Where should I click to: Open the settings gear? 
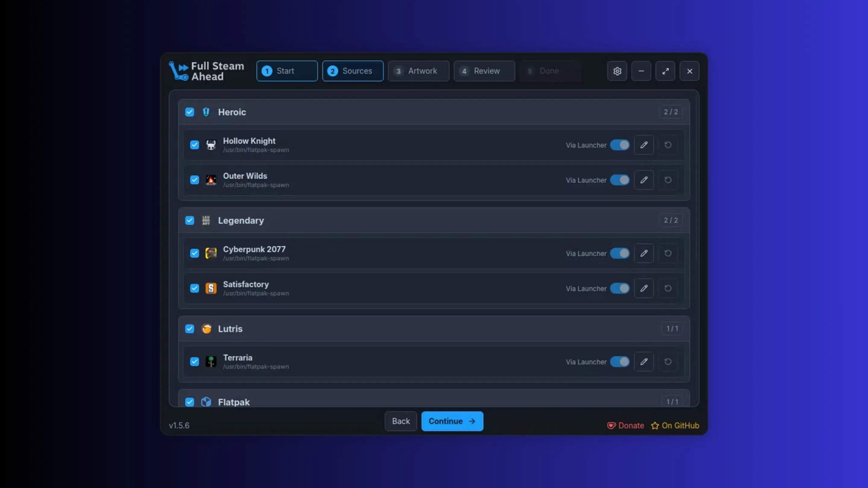(x=617, y=71)
